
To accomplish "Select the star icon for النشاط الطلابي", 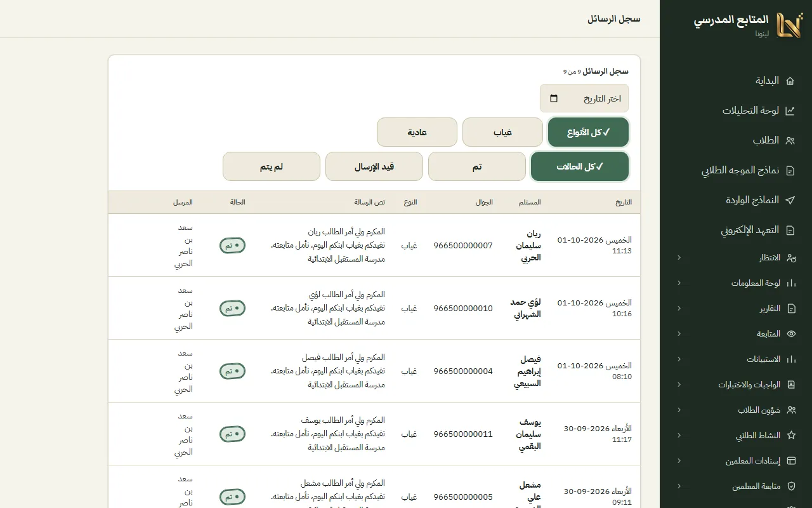I will pos(791,436).
